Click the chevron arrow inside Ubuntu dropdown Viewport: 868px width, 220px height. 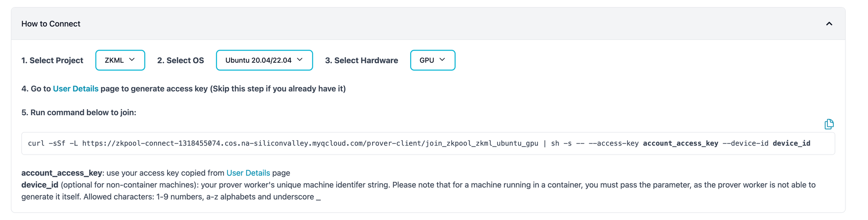[299, 60]
